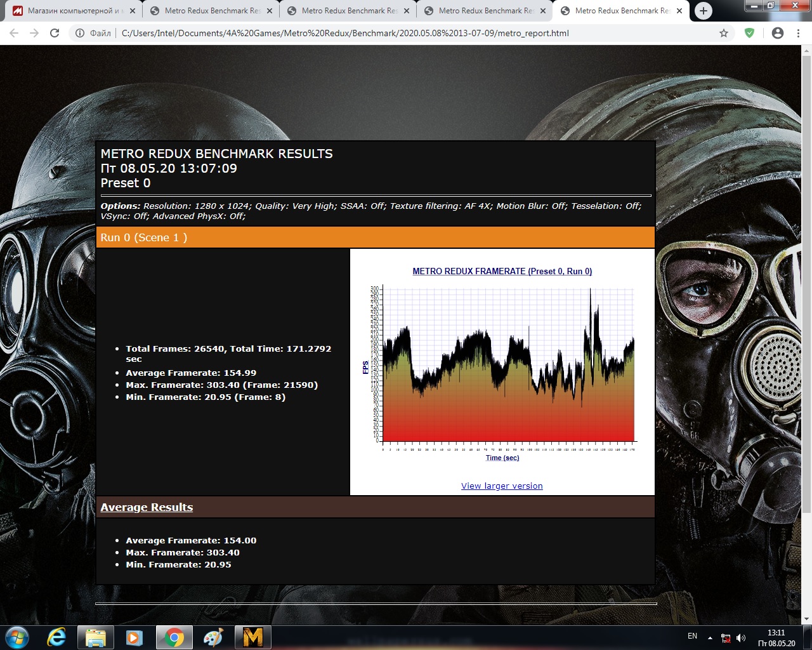
Task: Launch Internet Explorer from the taskbar
Action: 56,637
